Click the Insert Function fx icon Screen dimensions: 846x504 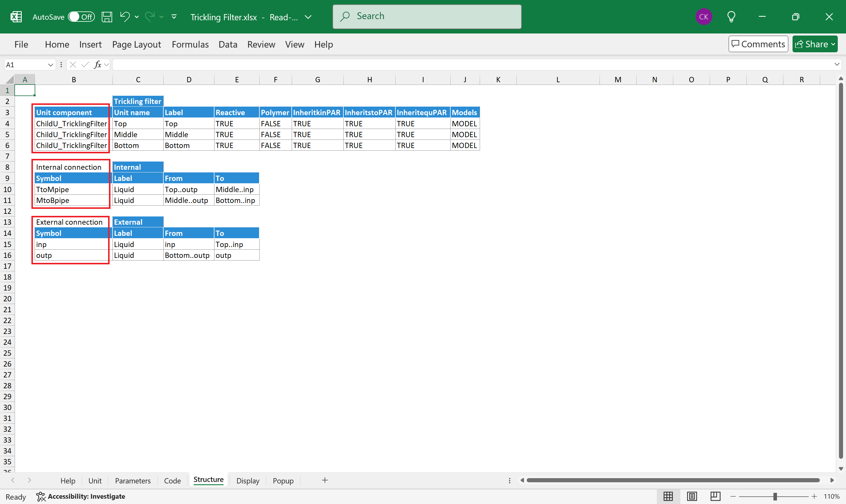click(98, 65)
